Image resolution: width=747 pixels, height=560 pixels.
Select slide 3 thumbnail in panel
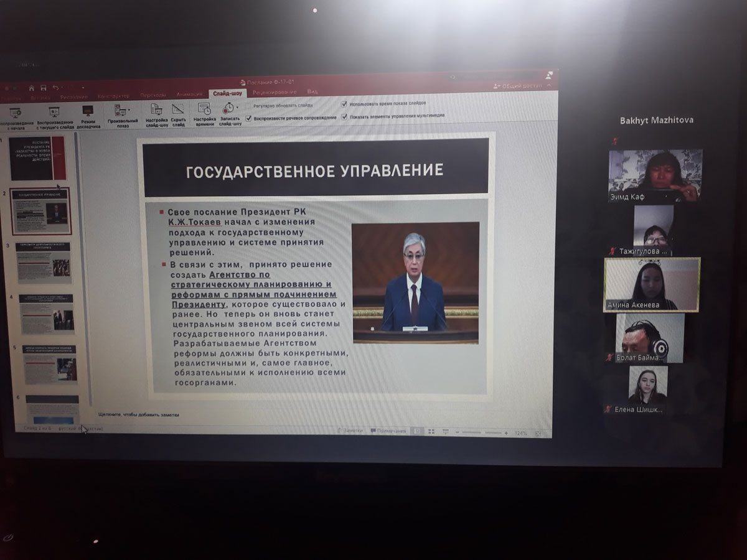44,263
